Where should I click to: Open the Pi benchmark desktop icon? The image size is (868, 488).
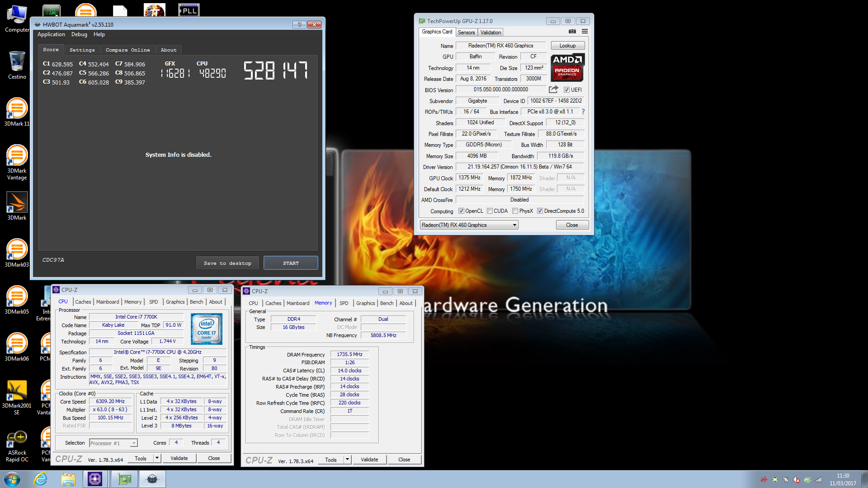(x=155, y=9)
